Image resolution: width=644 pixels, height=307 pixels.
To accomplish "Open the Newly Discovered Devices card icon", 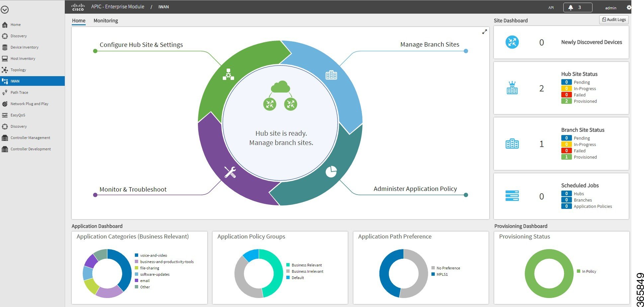I will click(512, 42).
